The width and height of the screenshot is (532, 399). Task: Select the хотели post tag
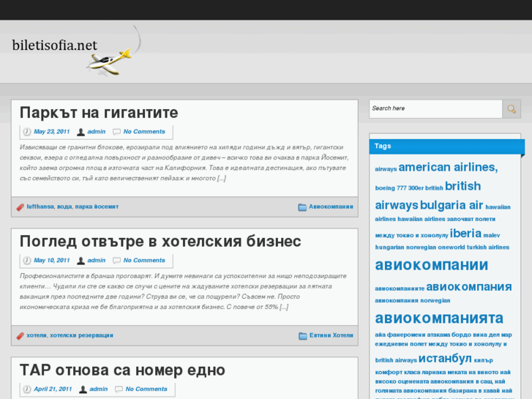coord(37,335)
